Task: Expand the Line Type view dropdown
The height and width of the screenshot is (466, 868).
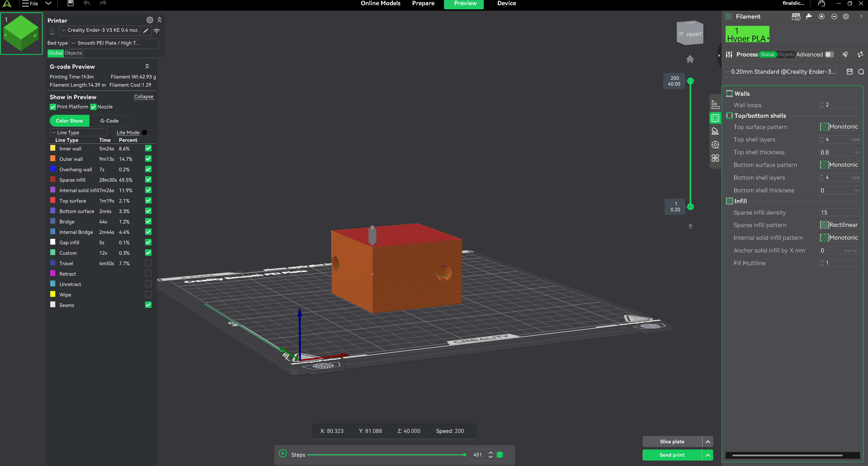Action: point(78,132)
